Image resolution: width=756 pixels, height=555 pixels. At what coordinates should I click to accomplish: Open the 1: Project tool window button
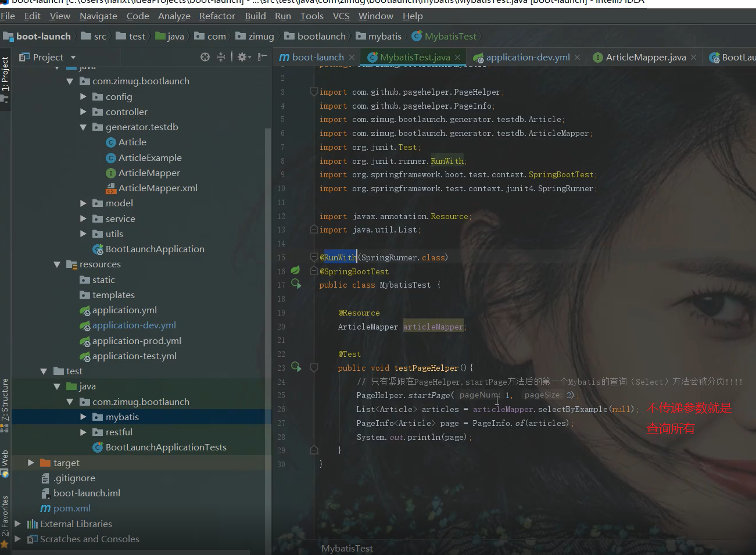(x=5, y=78)
